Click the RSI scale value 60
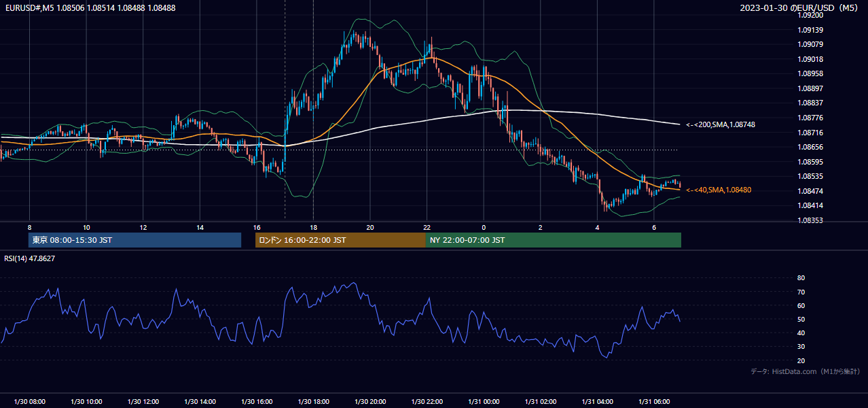 (801, 305)
